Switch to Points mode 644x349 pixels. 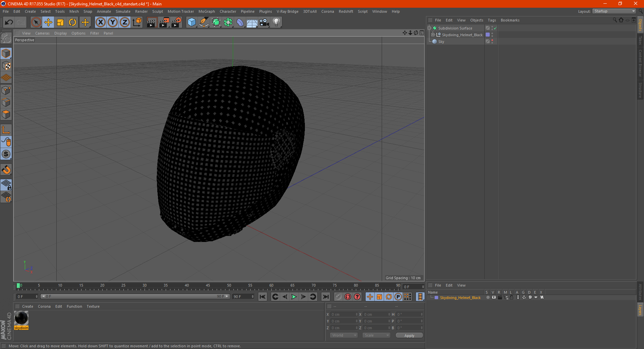pos(6,90)
